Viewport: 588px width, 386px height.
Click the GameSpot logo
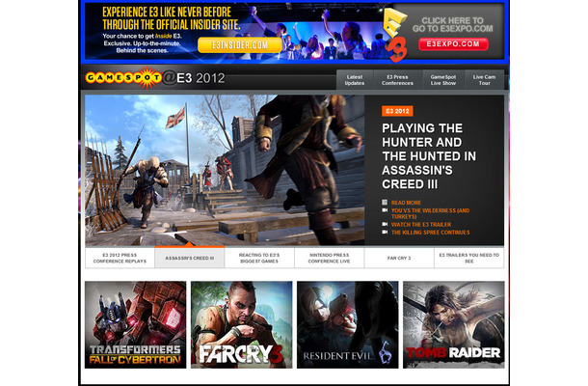tap(123, 78)
